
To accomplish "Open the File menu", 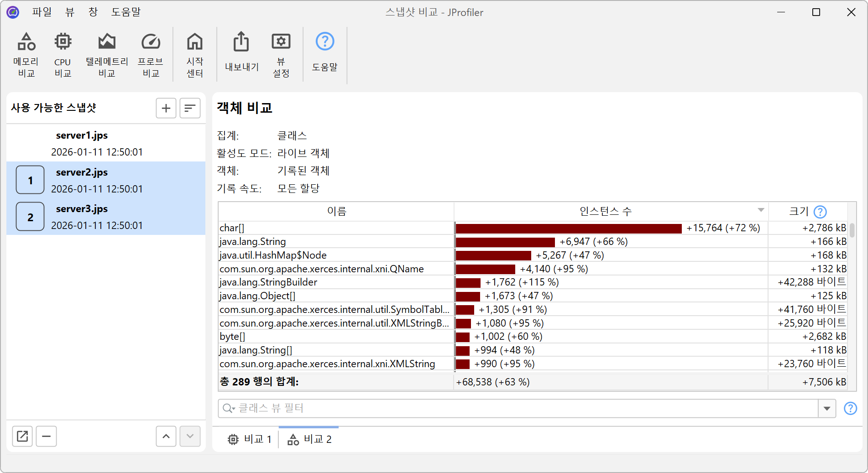I will point(42,12).
